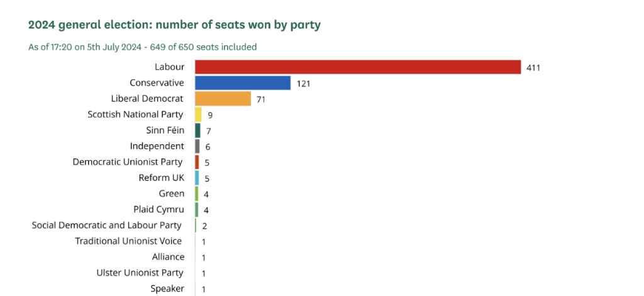This screenshot has width=644, height=296.
Task: Click the Plaid Cymru bar
Action: [x=197, y=209]
